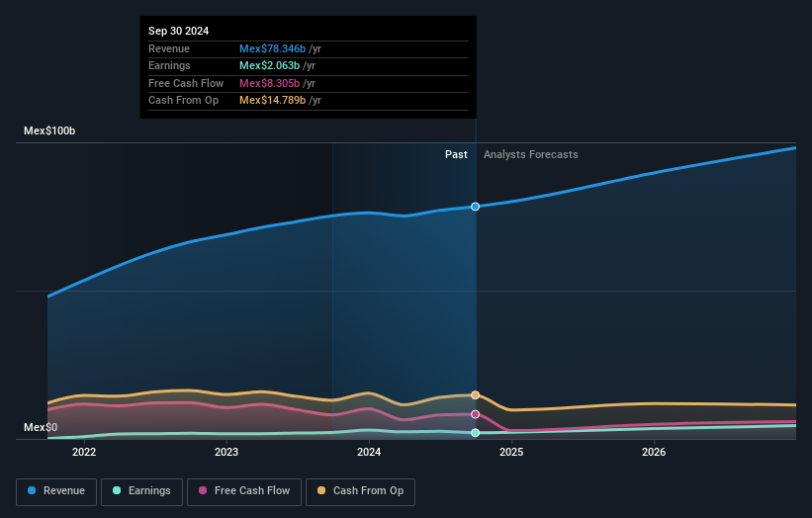Click the 2022 x-axis label

pyautogui.click(x=84, y=452)
